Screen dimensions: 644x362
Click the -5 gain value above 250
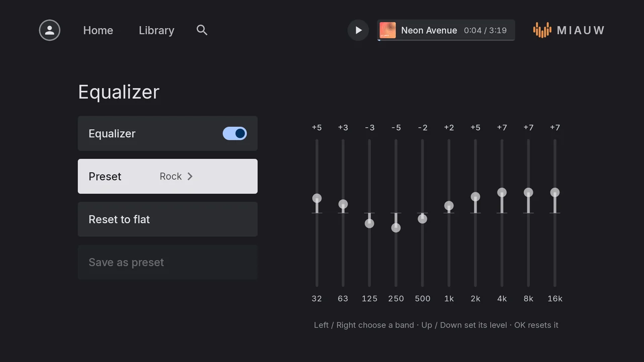[396, 128]
